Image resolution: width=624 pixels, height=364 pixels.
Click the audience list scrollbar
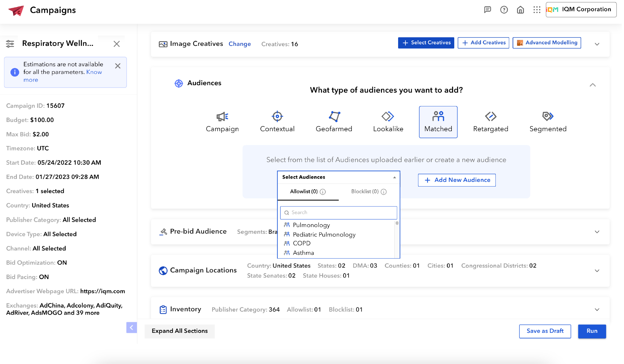[x=397, y=223]
